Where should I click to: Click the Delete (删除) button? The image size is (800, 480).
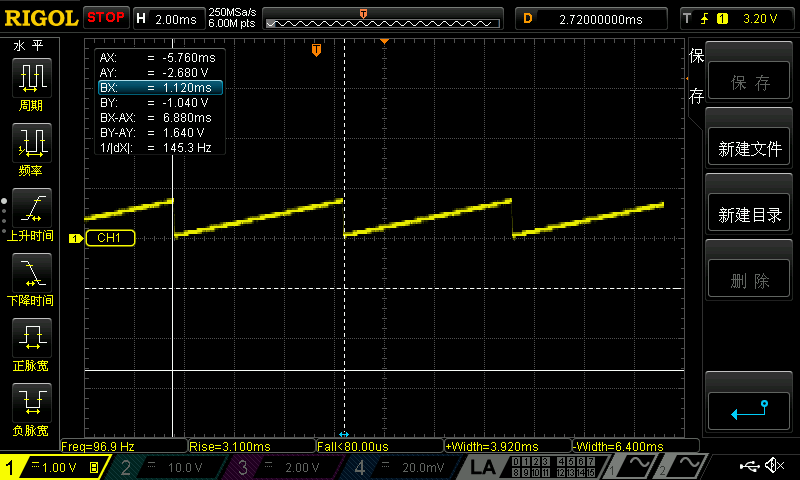(749, 280)
